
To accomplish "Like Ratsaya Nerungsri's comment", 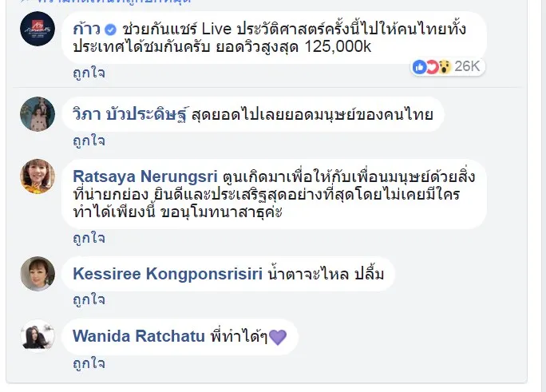I will tap(89, 239).
